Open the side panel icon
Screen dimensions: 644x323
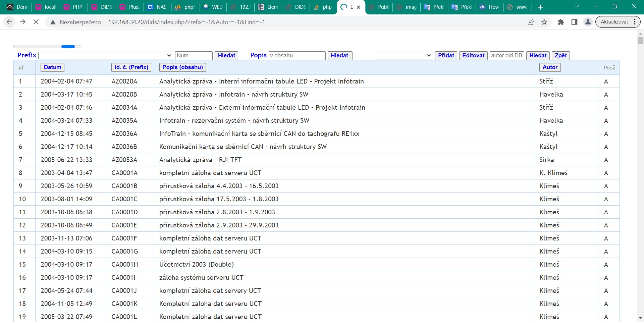(x=574, y=22)
